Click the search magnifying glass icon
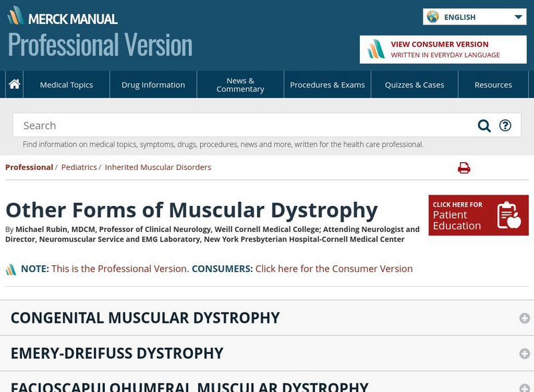The image size is (534, 392). coord(483,125)
